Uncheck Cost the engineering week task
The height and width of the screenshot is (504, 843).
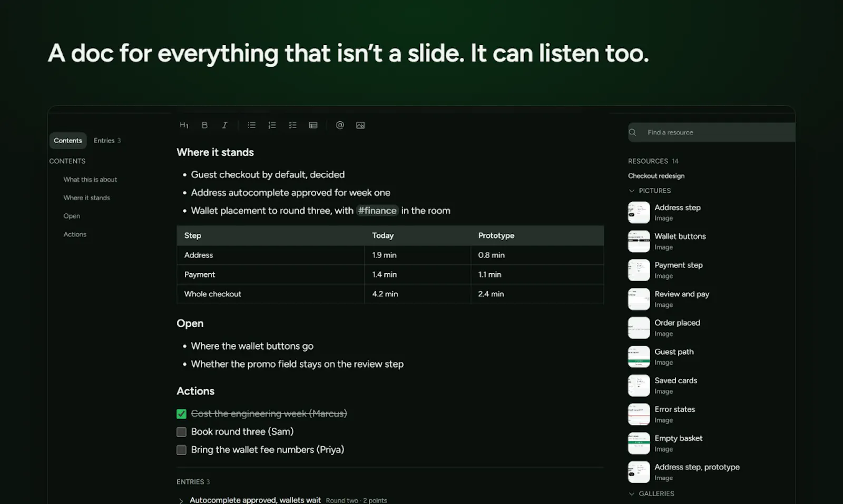[181, 414]
